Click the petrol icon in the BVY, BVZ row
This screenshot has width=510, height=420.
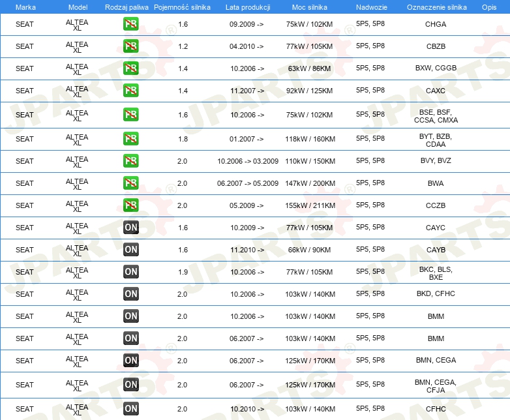130,160
